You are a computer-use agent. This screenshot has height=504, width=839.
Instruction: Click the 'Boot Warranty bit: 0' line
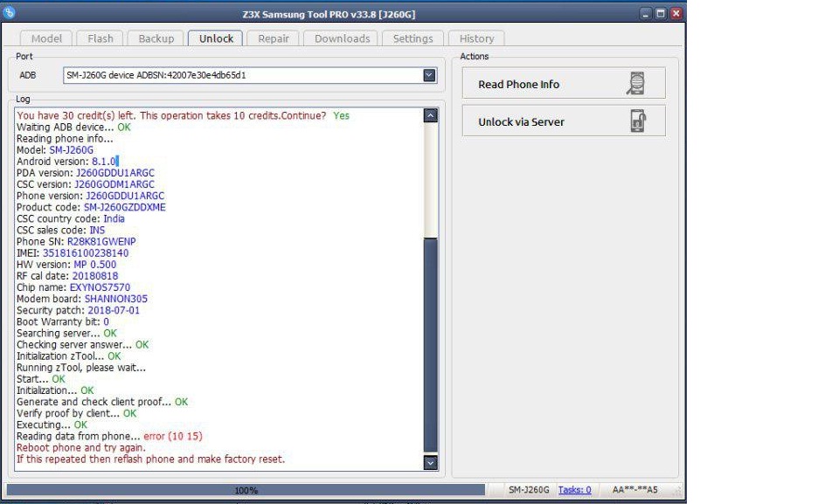(63, 321)
